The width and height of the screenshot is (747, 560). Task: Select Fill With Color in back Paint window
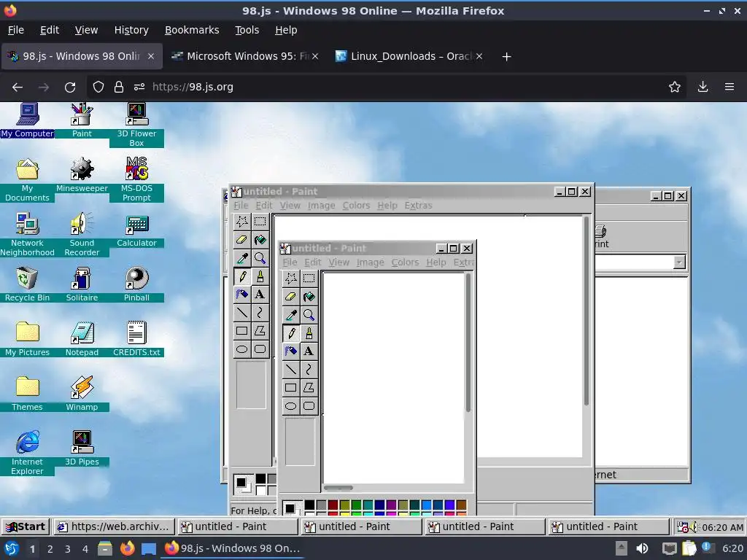[260, 239]
